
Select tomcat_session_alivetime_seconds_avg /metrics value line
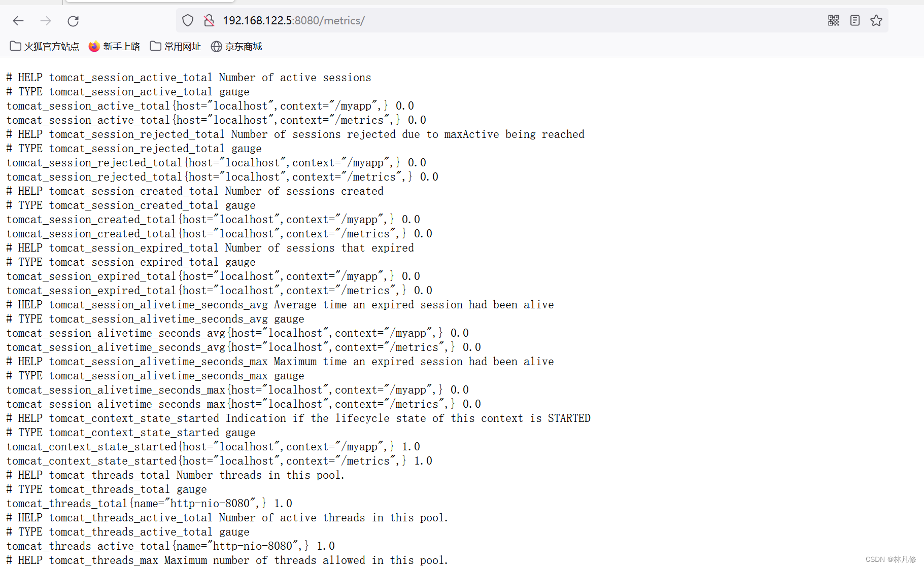[244, 347]
